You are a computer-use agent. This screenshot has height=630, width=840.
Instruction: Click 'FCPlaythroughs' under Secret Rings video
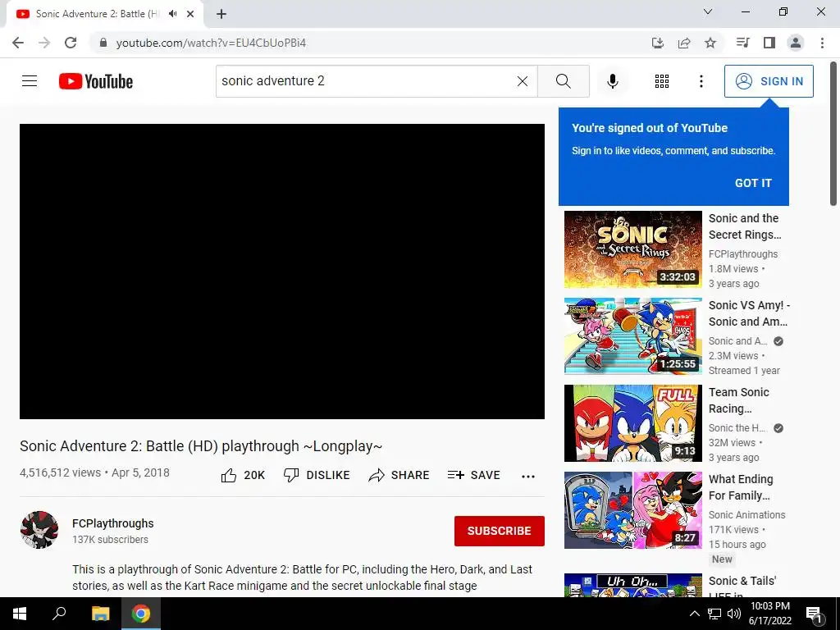pos(743,254)
